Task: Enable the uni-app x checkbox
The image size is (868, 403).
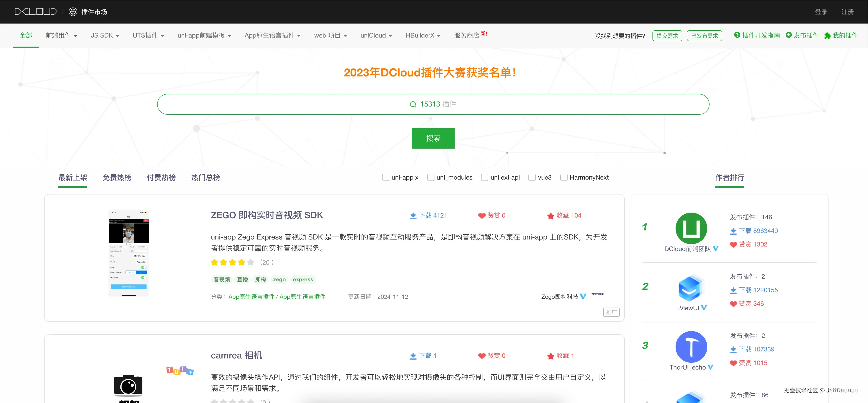Action: [386, 178]
